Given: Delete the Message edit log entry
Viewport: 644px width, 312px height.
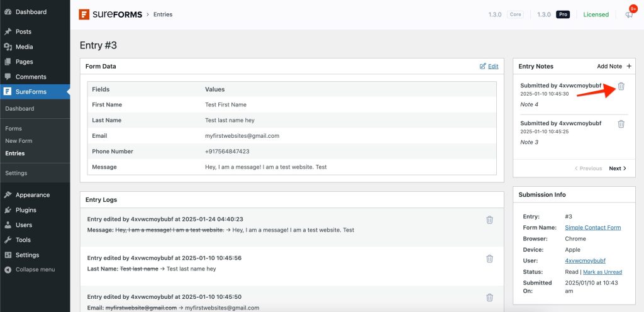Looking at the screenshot, I should pos(489,220).
